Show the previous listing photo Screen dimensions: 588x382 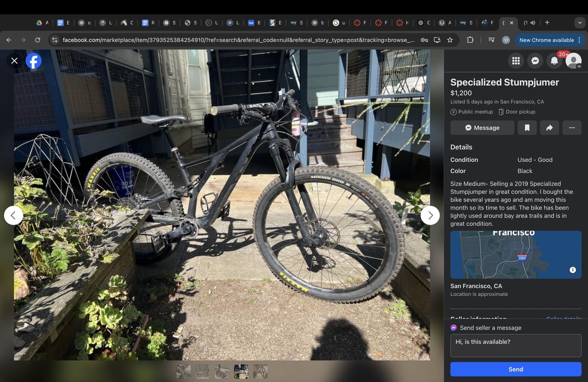point(14,215)
